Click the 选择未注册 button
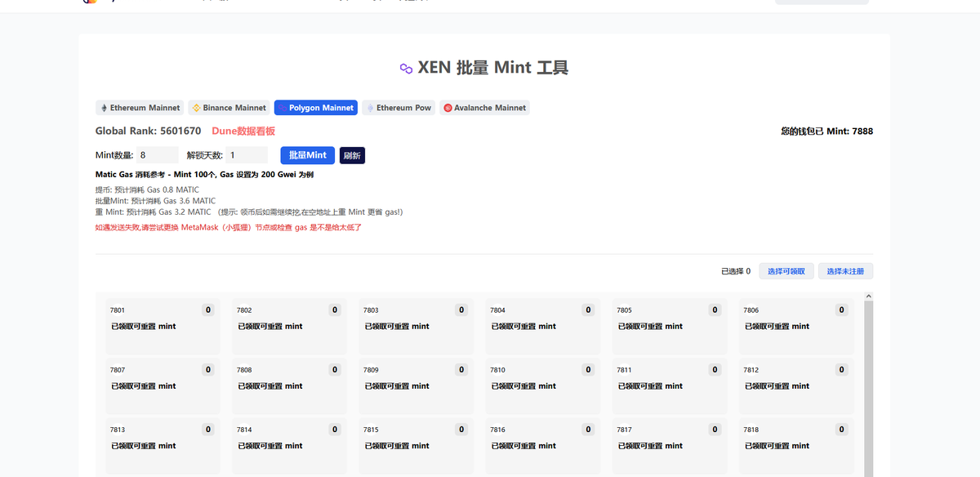This screenshot has width=980, height=477. (x=845, y=271)
